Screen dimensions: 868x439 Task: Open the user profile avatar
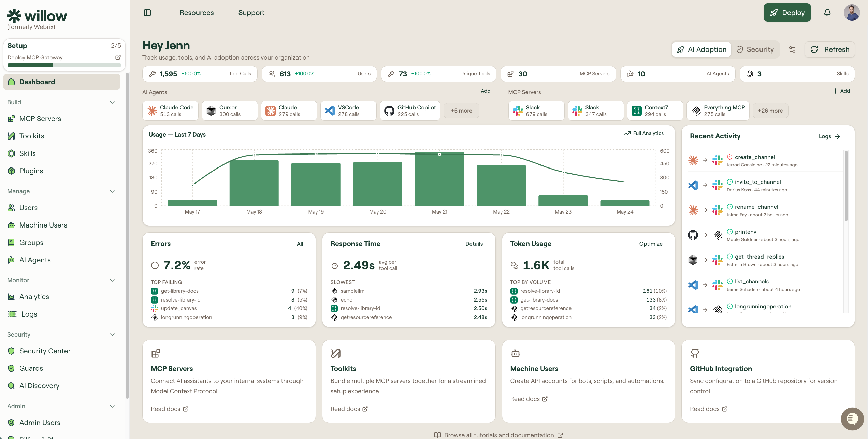[852, 13]
